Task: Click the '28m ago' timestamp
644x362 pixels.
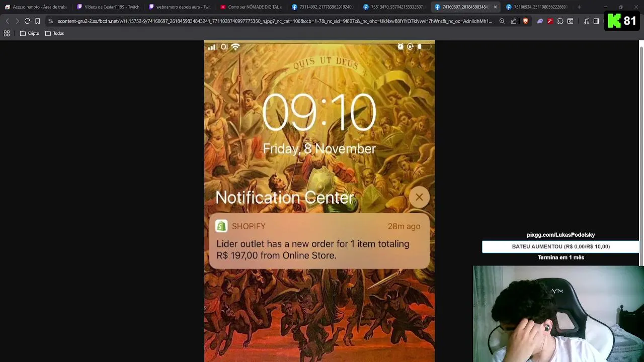Action: point(404,226)
